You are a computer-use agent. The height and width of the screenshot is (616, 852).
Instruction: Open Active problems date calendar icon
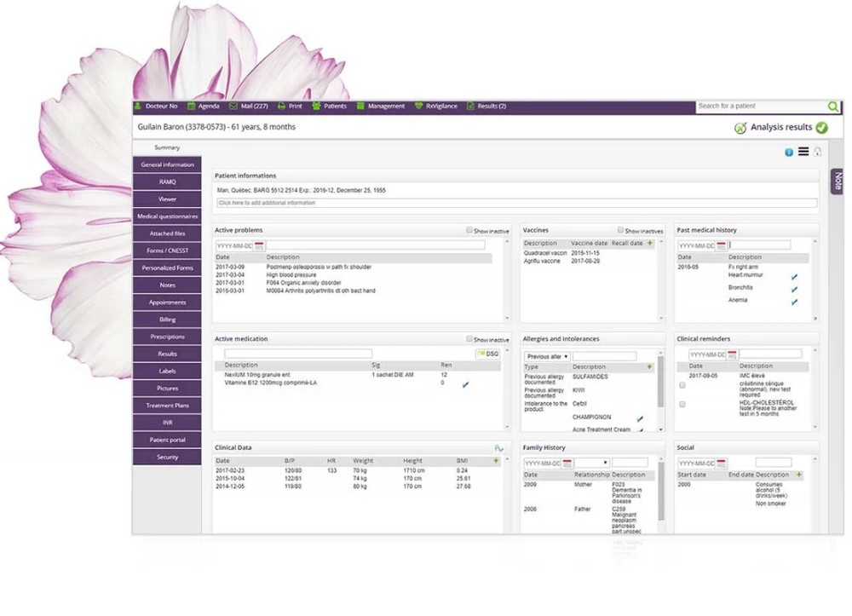[x=259, y=246]
